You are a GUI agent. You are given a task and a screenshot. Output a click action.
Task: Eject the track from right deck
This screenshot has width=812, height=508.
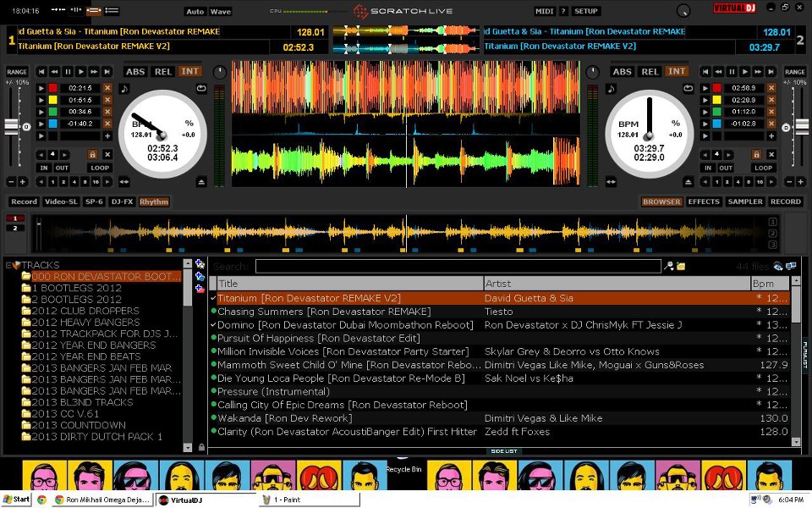689,182
